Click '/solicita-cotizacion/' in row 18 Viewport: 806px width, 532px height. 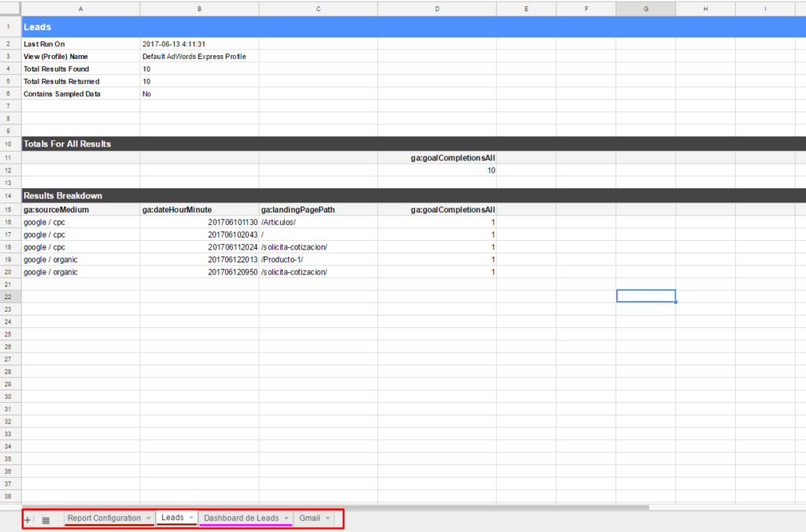click(318, 247)
